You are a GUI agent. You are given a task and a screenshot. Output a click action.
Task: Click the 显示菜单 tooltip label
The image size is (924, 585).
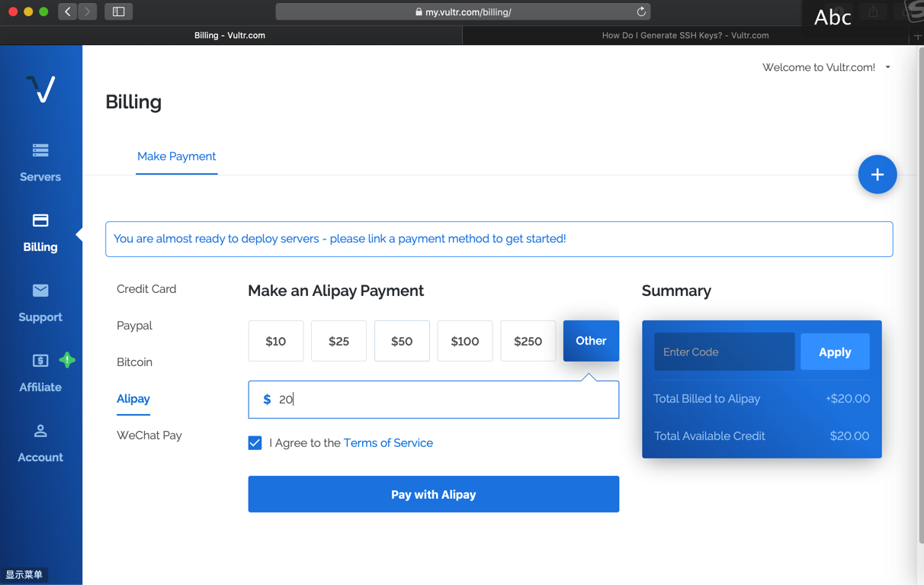click(x=24, y=575)
